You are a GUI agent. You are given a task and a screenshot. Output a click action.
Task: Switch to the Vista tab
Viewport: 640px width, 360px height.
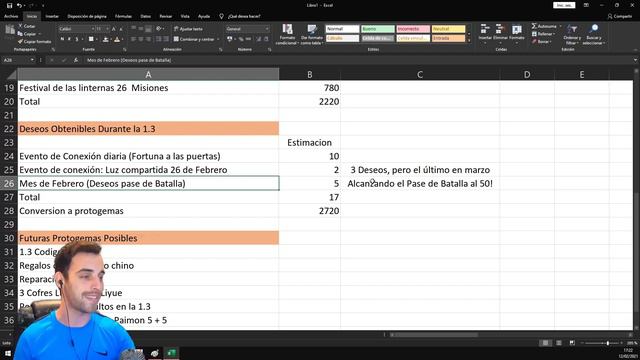tap(185, 16)
